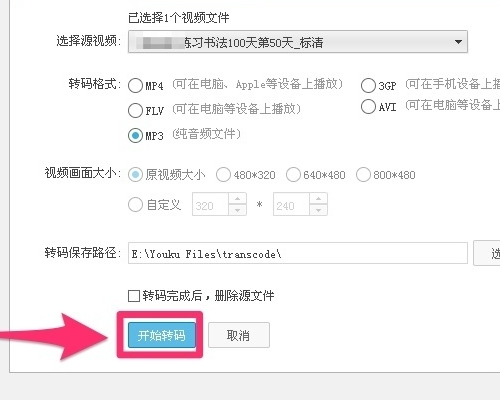Choose the FLV transcode format
This screenshot has width=500, height=400.
tap(135, 110)
